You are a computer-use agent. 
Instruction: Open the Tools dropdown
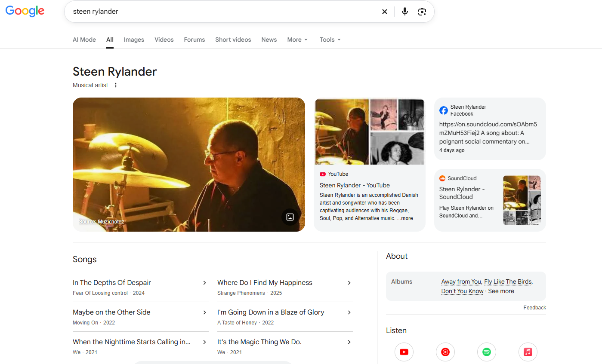[x=330, y=40]
